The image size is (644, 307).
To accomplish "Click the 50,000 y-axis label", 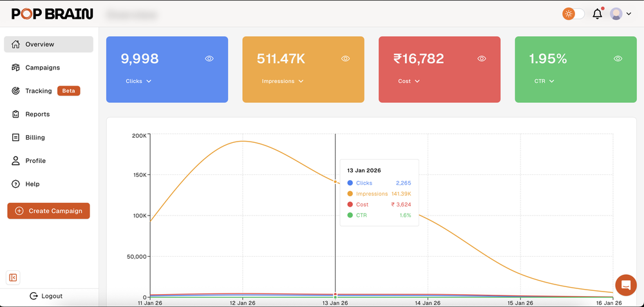I will (137, 257).
